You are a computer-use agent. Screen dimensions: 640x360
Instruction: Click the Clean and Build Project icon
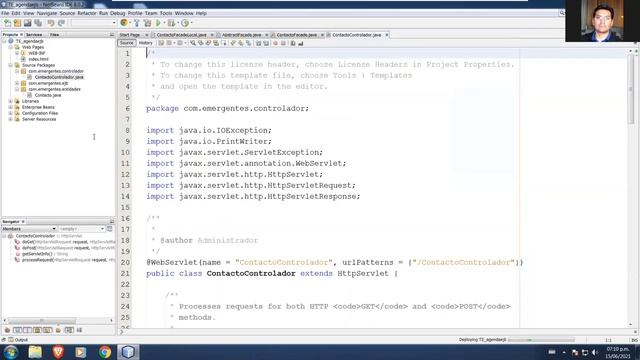click(147, 23)
